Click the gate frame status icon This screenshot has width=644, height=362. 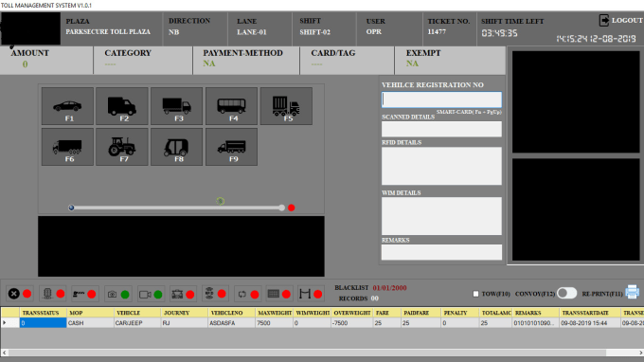coord(305,294)
